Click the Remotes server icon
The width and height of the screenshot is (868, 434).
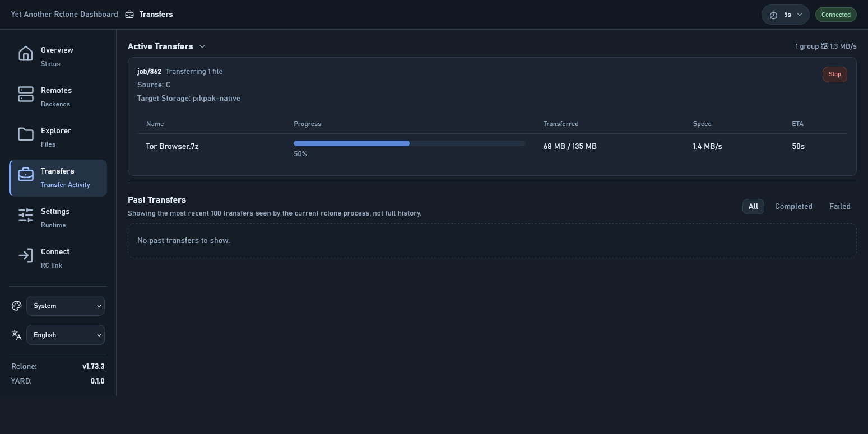(26, 94)
